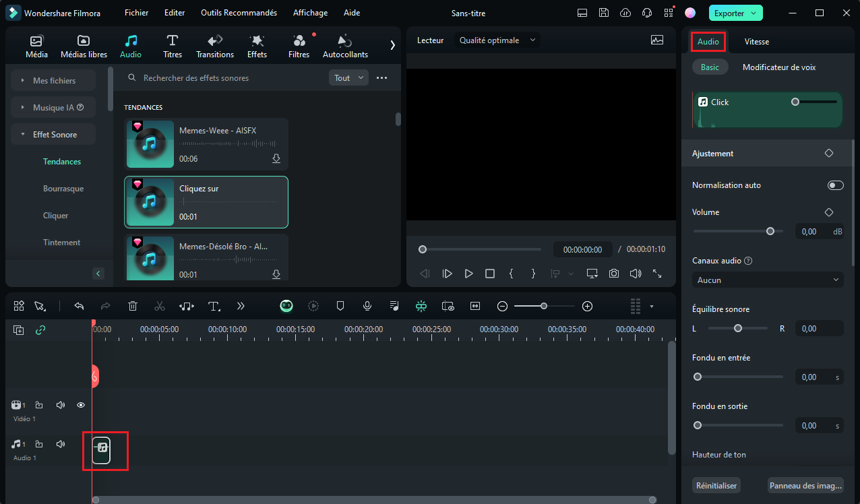Stop playback with the stop button
This screenshot has width=860, height=504.
click(x=490, y=274)
